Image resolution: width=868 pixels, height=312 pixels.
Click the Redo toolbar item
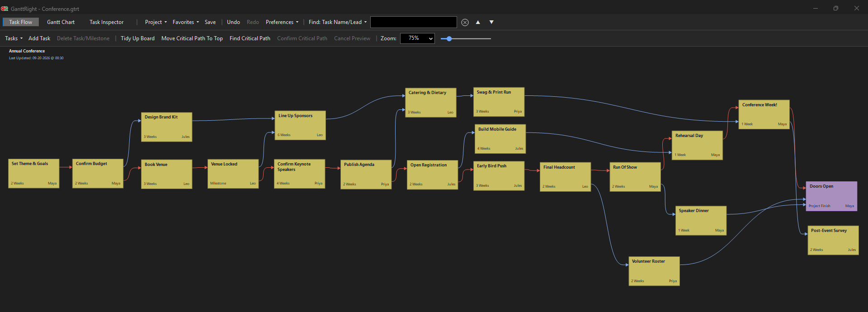[x=253, y=22]
